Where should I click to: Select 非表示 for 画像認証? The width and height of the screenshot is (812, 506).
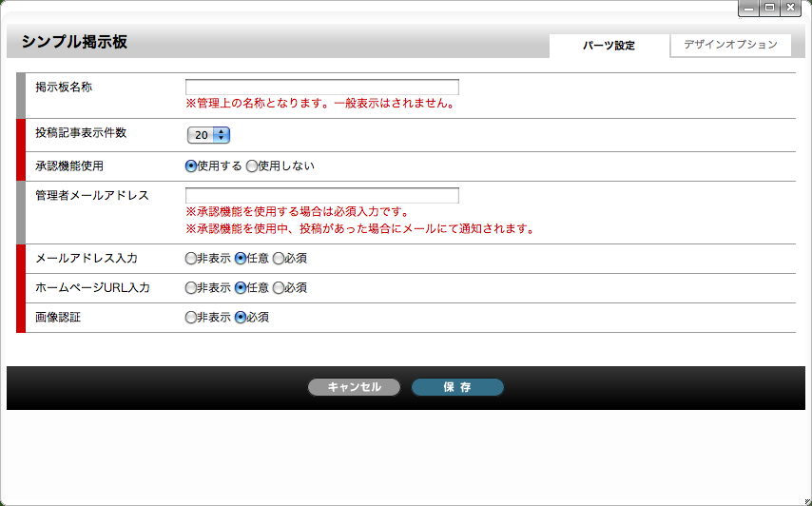pyautogui.click(x=190, y=318)
